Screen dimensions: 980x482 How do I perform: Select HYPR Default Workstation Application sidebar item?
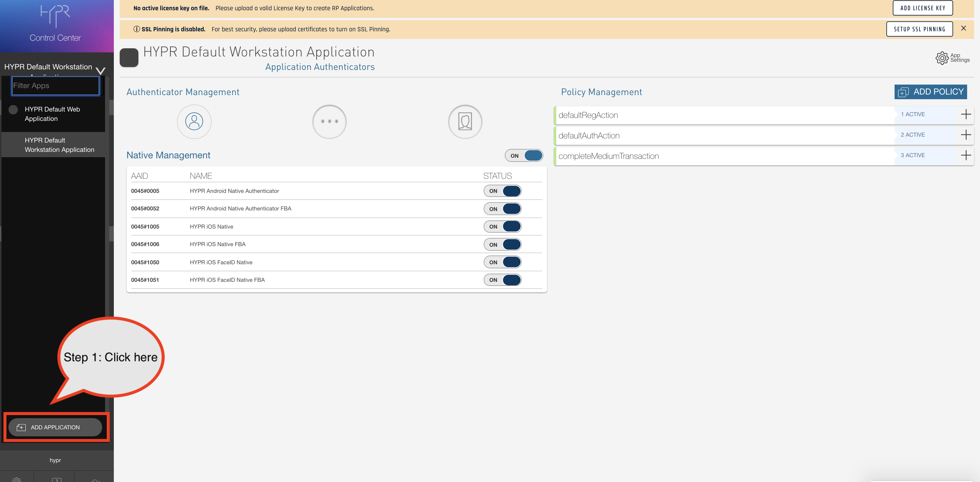coord(59,145)
